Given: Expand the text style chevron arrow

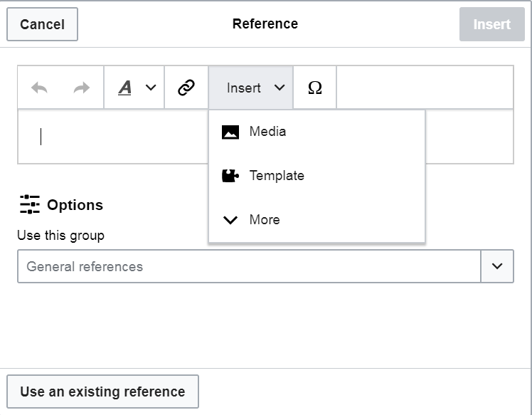Looking at the screenshot, I should tap(151, 88).
